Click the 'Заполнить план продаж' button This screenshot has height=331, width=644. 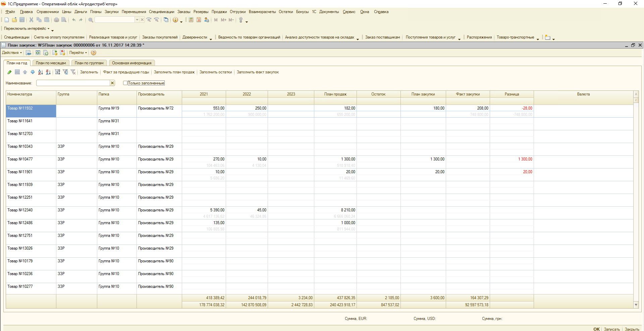coord(174,72)
